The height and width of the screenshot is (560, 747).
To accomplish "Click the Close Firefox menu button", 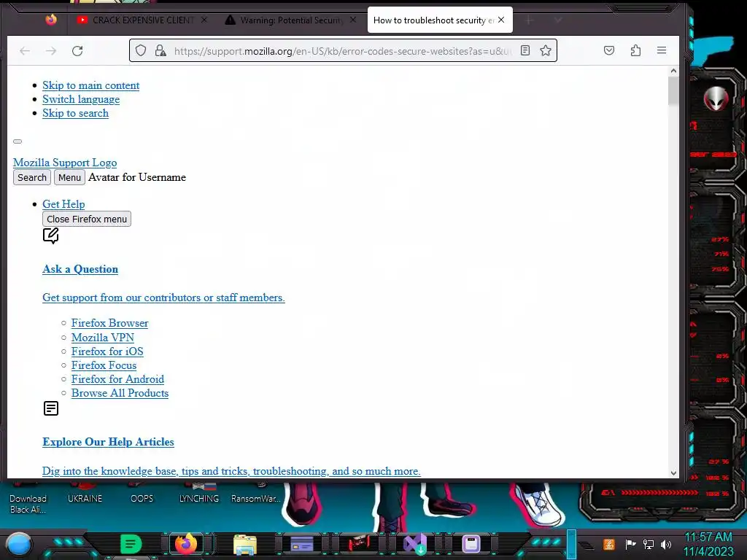I will (x=87, y=219).
